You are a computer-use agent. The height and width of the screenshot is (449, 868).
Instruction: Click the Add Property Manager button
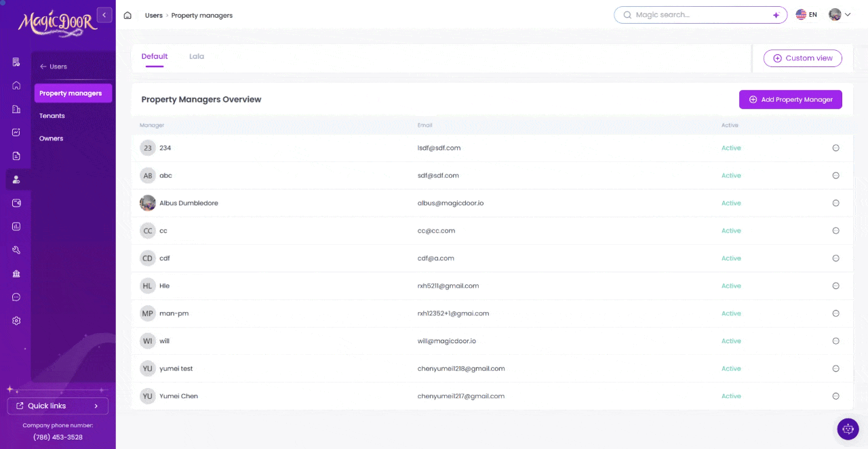pyautogui.click(x=790, y=99)
